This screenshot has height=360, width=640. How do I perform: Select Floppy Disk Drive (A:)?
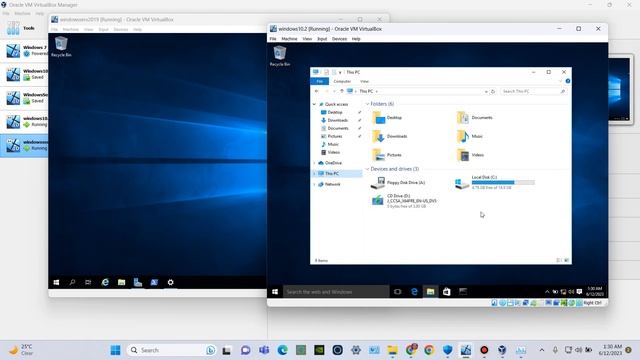click(398, 183)
